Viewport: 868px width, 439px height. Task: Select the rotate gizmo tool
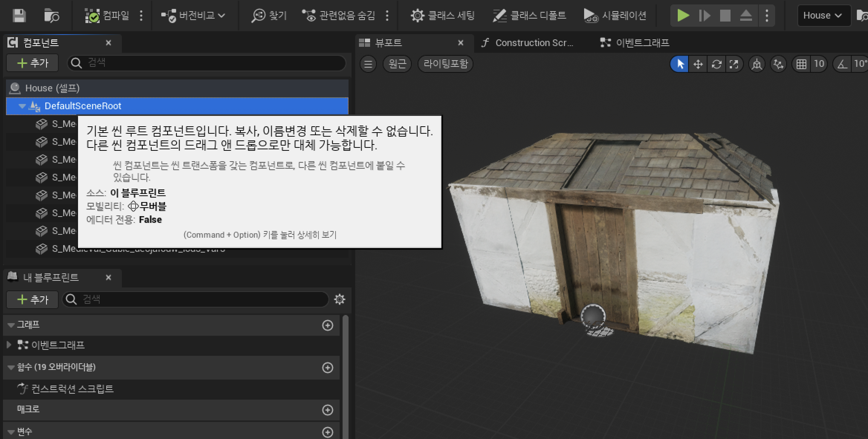(x=716, y=64)
